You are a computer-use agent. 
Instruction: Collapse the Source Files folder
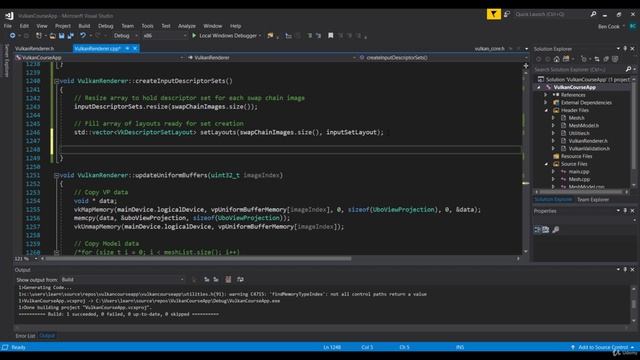coord(546,164)
